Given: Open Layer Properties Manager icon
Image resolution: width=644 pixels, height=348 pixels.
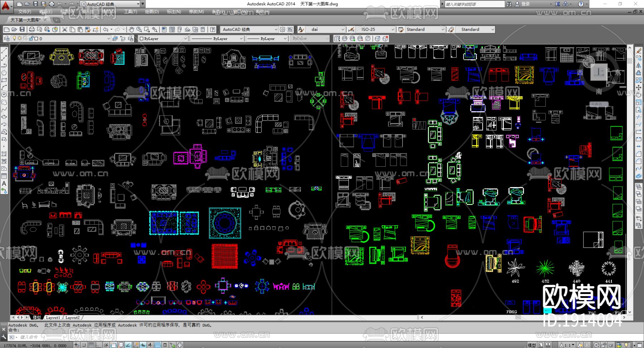Looking at the screenshot, I should pos(7,39).
